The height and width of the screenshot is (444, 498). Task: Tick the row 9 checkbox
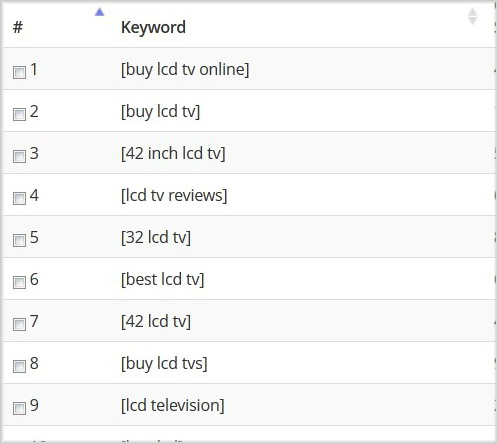19,408
